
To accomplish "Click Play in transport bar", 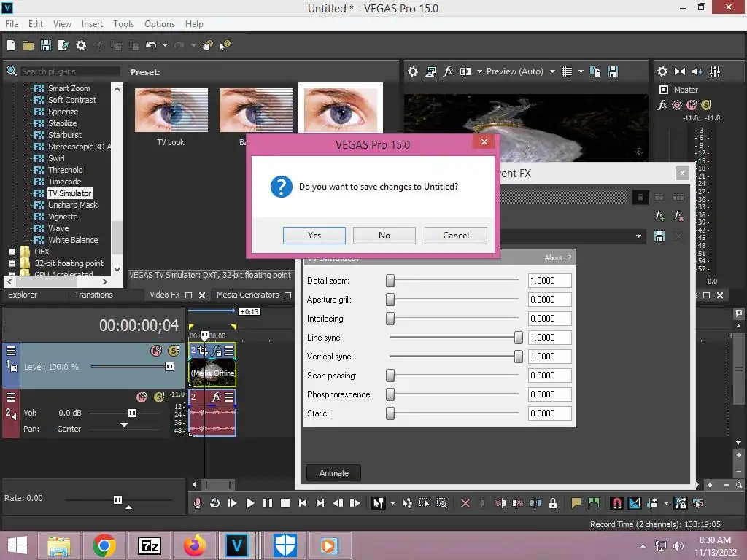I will click(249, 503).
